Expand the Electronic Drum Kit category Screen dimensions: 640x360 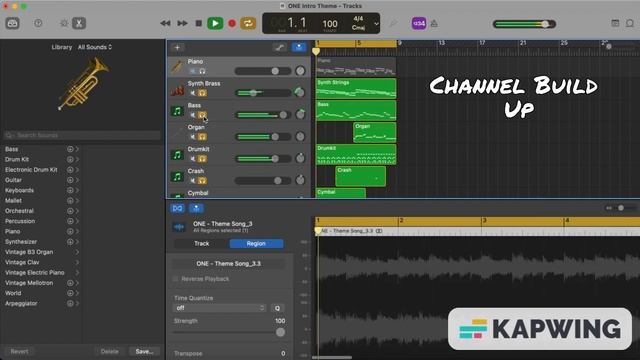(77, 170)
